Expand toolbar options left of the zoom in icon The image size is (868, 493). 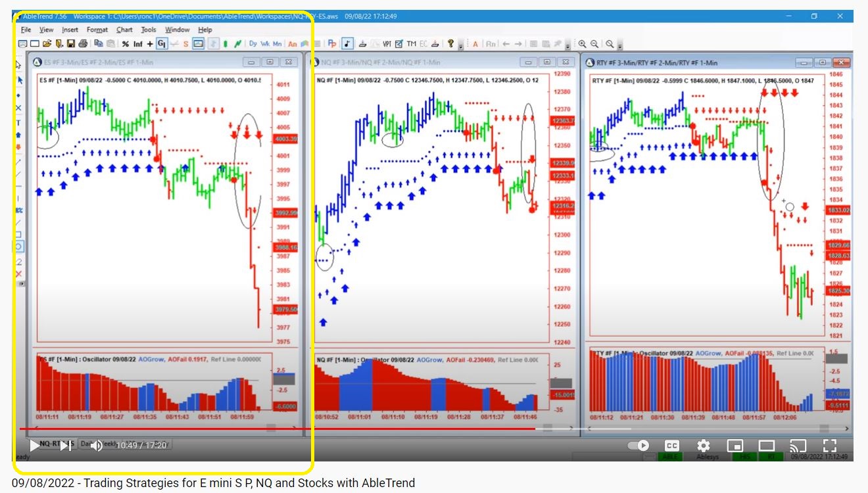pyautogui.click(x=567, y=45)
